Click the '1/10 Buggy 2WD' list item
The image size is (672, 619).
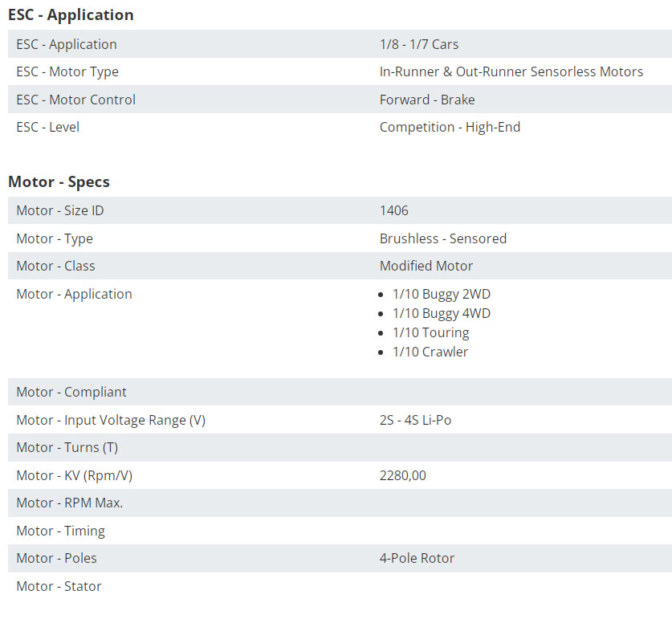(x=441, y=294)
